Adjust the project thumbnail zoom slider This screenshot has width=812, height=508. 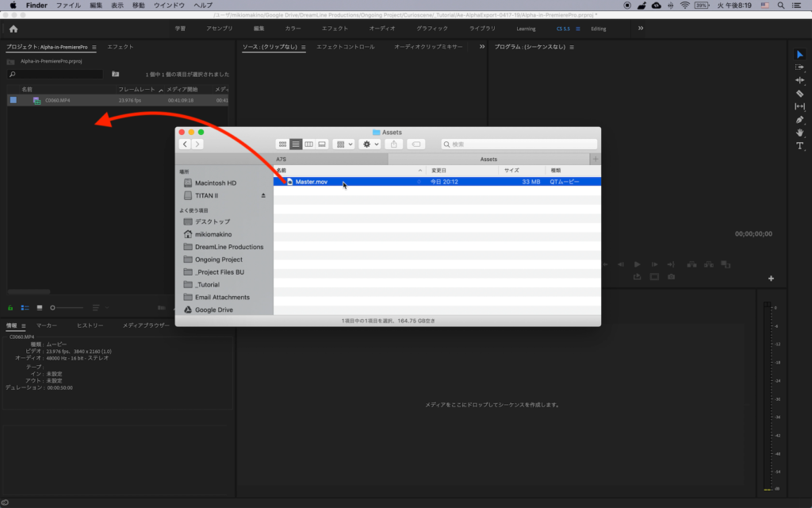tap(67, 308)
